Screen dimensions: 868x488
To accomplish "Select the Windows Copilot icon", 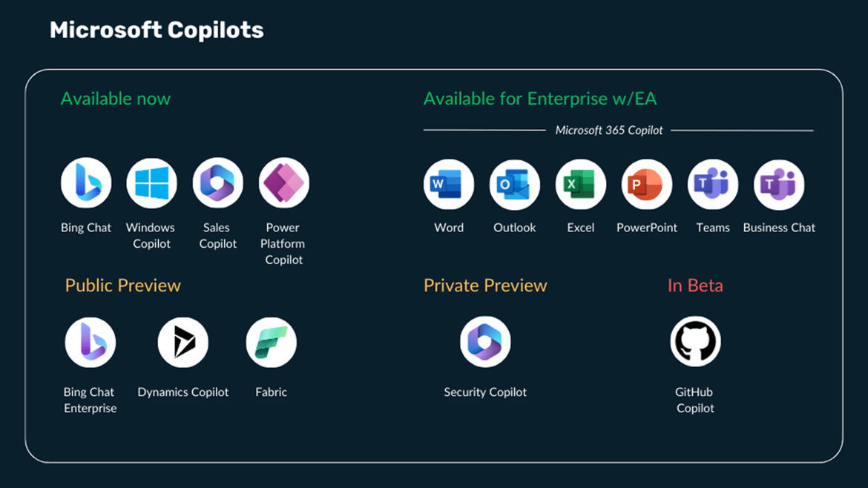I will click(x=151, y=183).
